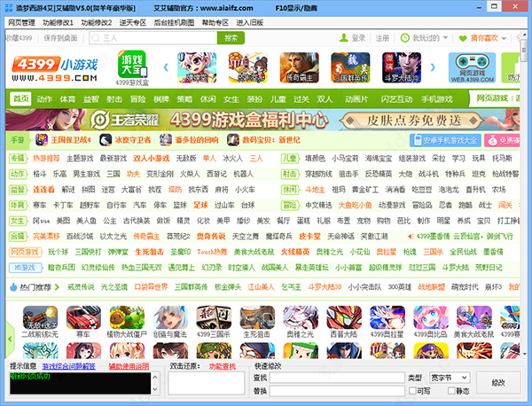Open the 辅助使用说明 link

click(129, 366)
